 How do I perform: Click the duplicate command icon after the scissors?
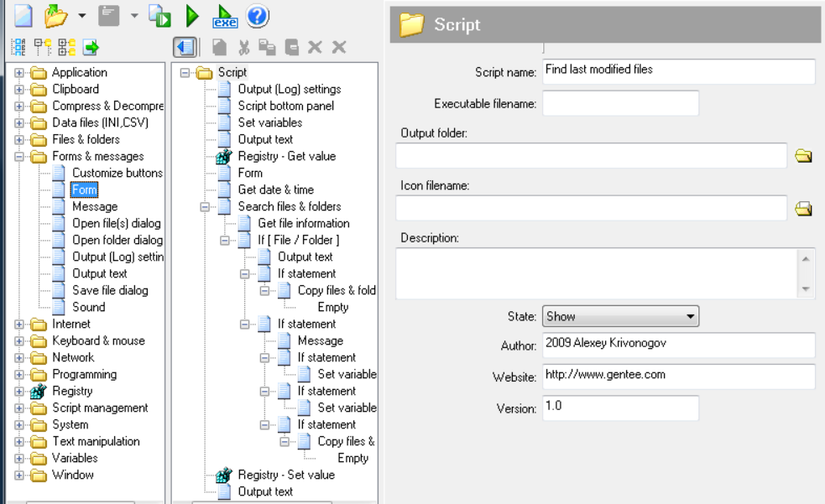coord(267,47)
